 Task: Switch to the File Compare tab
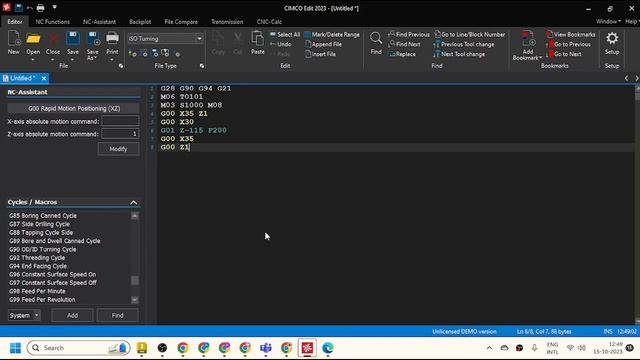(x=181, y=22)
